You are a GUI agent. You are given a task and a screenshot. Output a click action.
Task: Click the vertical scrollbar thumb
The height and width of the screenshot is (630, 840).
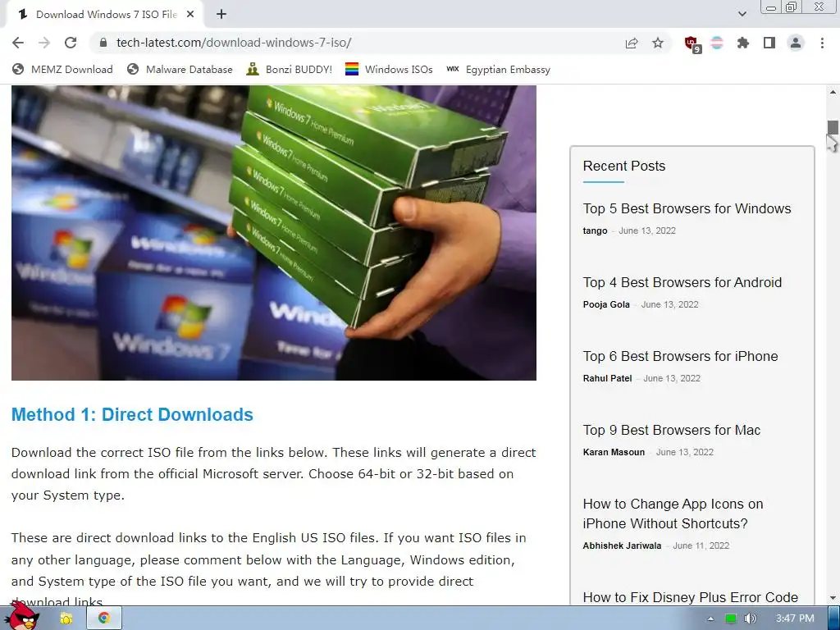833,128
